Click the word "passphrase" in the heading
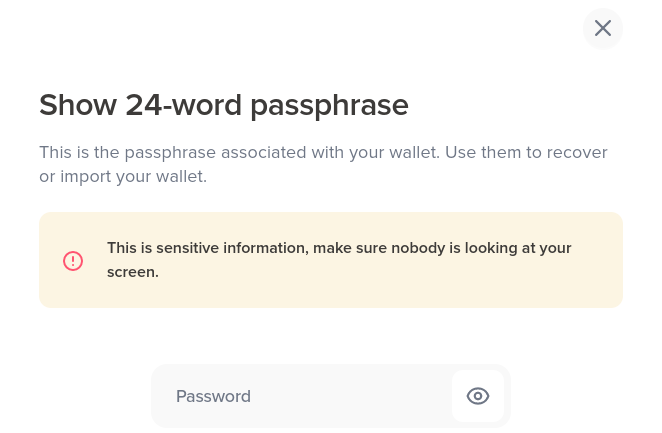 tap(329, 106)
